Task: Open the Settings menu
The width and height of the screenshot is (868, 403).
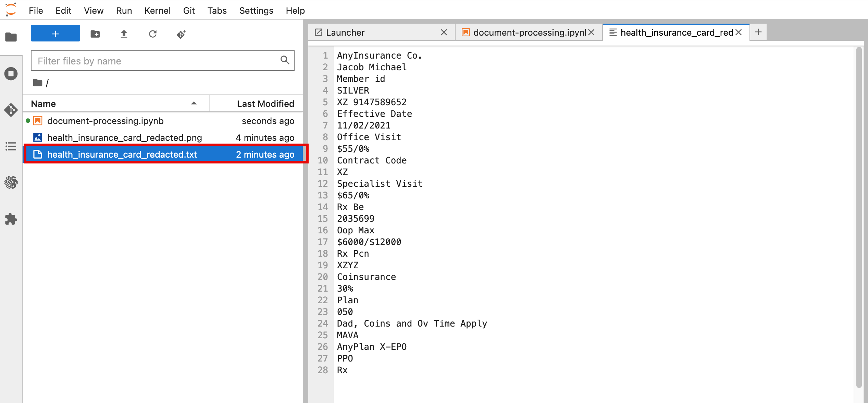Action: tap(256, 10)
